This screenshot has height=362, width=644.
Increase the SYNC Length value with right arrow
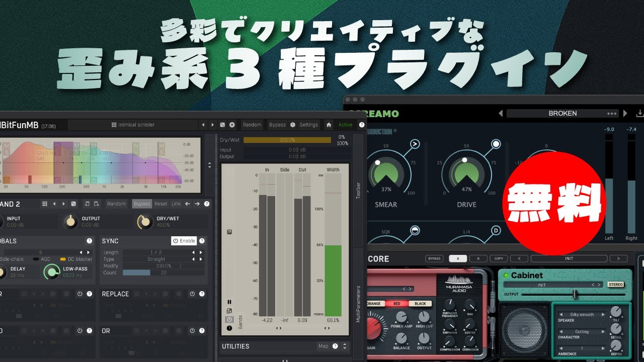(x=201, y=252)
